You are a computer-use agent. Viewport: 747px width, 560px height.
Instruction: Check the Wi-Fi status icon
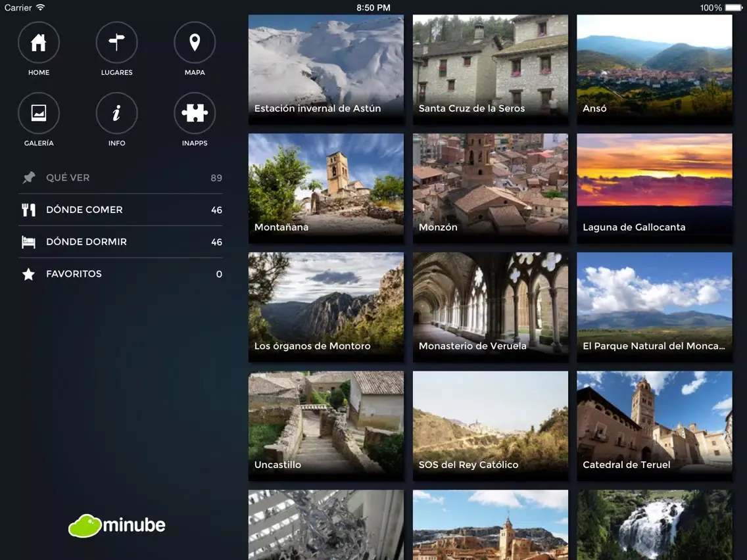(41, 8)
